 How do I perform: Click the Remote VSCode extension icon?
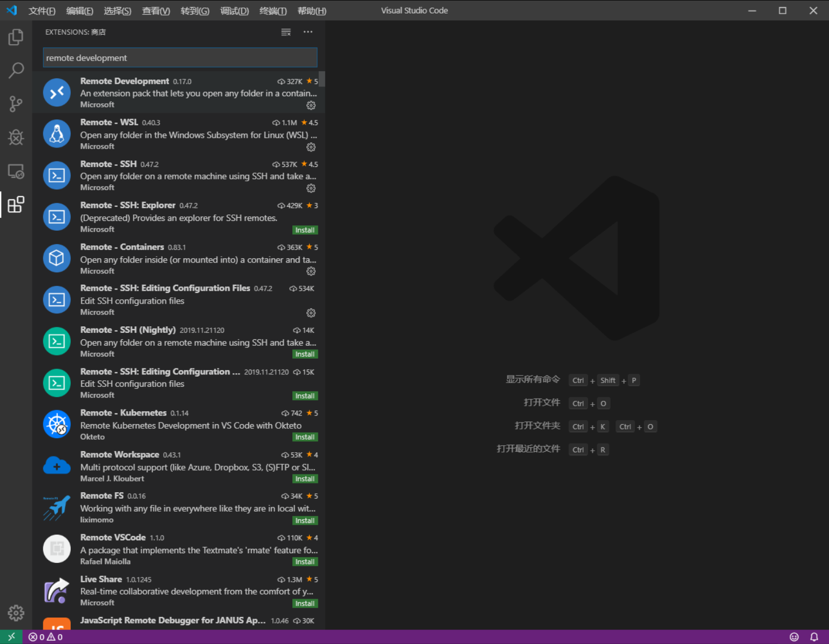pos(57,549)
